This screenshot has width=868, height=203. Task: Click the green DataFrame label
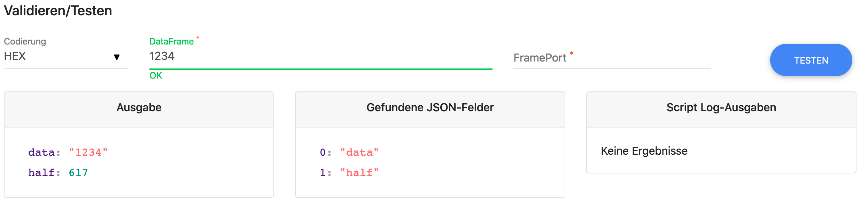171,41
